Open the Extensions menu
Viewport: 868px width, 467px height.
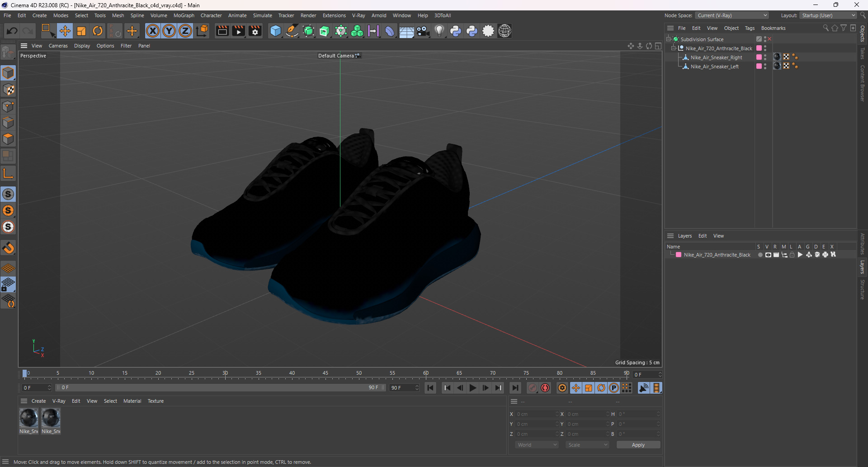[x=334, y=15]
